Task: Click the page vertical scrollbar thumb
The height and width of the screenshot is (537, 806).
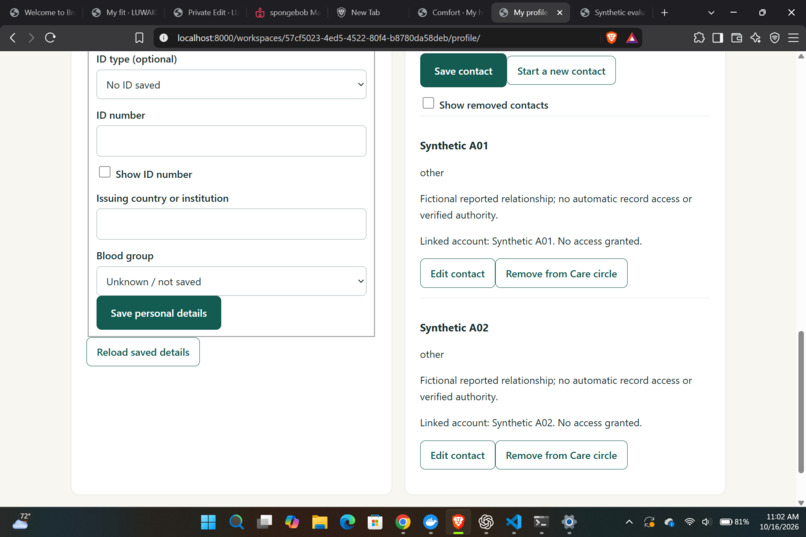Action: click(x=800, y=402)
